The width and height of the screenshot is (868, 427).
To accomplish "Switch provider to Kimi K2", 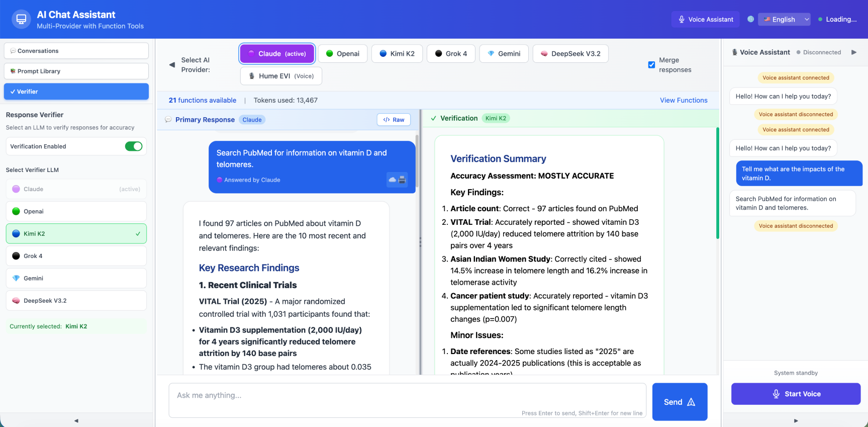I will click(397, 54).
